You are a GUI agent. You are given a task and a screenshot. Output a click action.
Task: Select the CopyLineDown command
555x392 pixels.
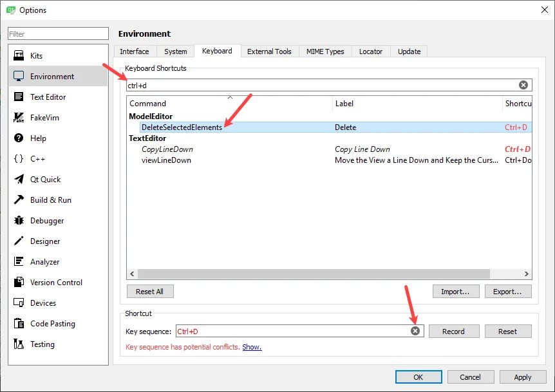(167, 149)
